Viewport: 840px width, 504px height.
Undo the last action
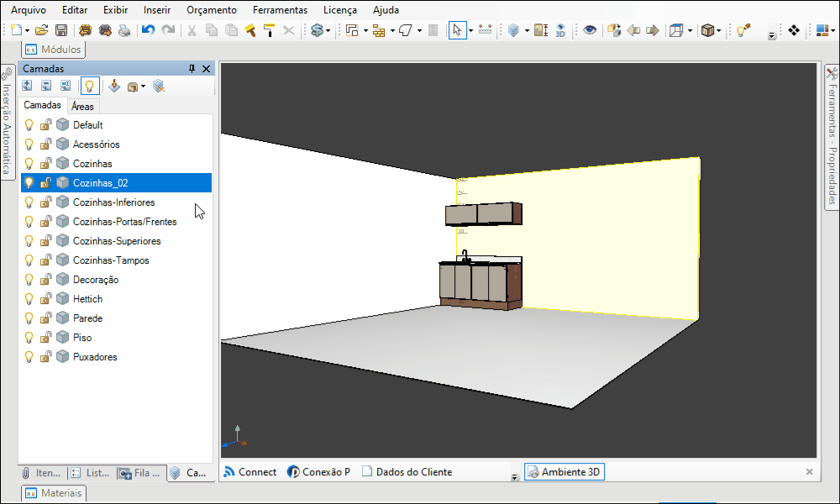pos(149,30)
